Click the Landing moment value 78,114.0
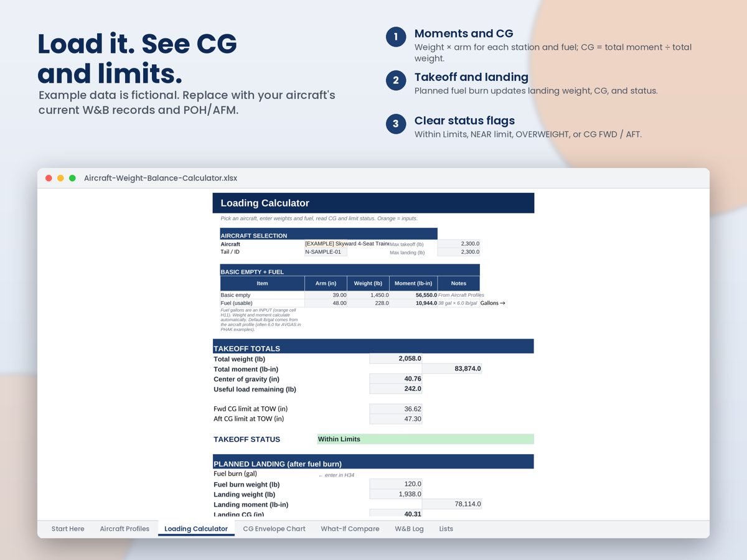Viewport: 747px width, 560px height. point(452,504)
